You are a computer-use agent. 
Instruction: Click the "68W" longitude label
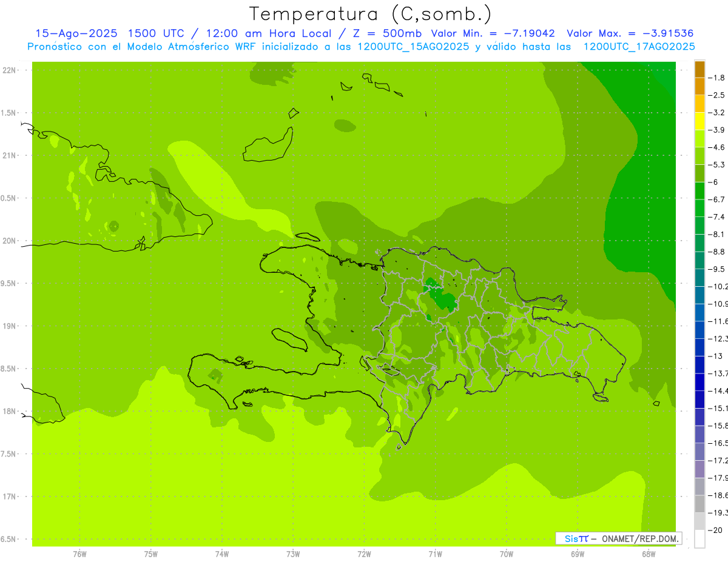649,555
